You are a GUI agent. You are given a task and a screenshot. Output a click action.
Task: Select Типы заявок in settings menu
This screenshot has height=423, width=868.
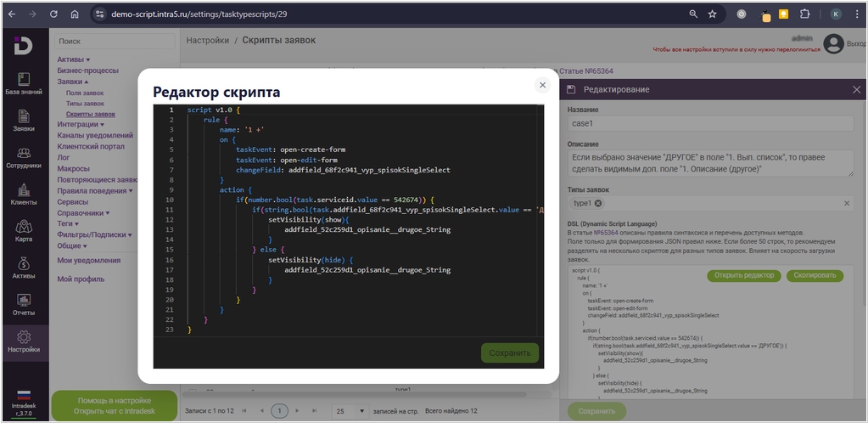85,104
